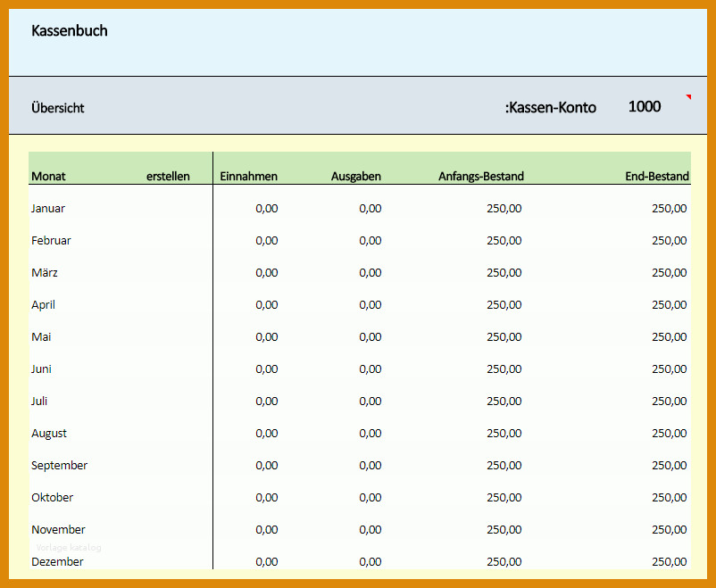This screenshot has width=716, height=588.
Task: Click Januar's Einnahmen value 0,00
Action: [267, 209]
